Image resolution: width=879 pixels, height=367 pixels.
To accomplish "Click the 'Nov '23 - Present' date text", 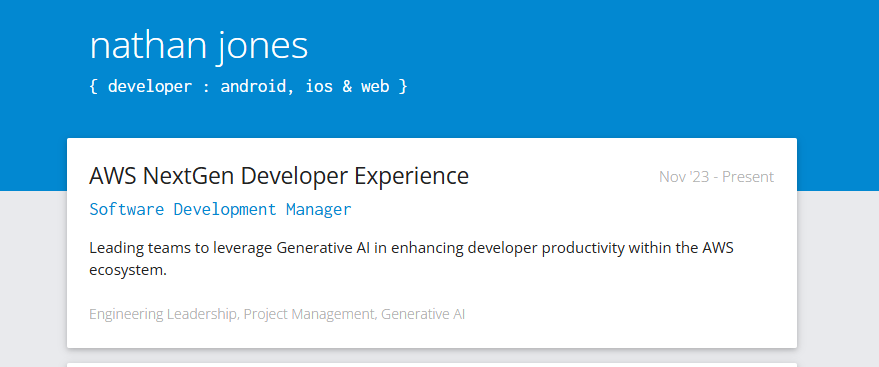I will click(x=716, y=176).
